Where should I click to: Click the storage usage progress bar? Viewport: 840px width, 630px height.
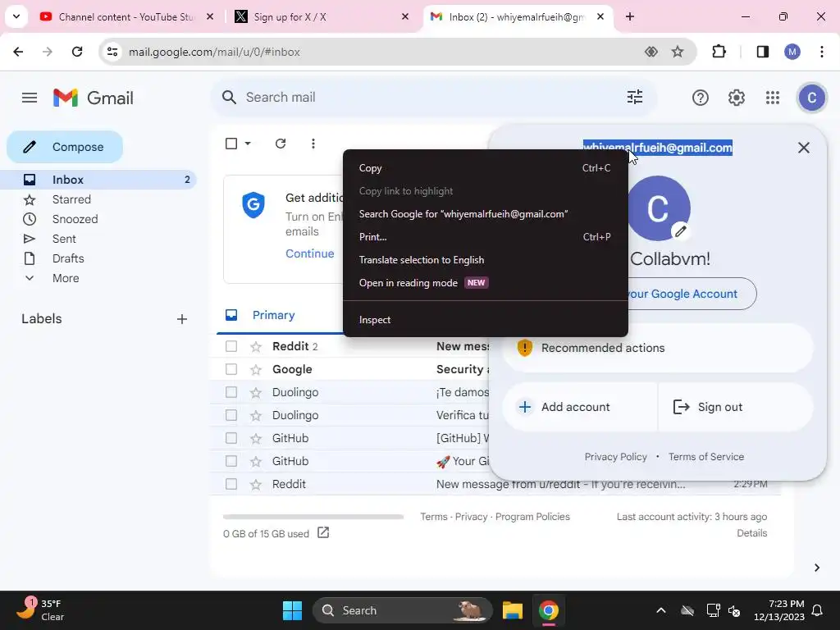(x=313, y=517)
